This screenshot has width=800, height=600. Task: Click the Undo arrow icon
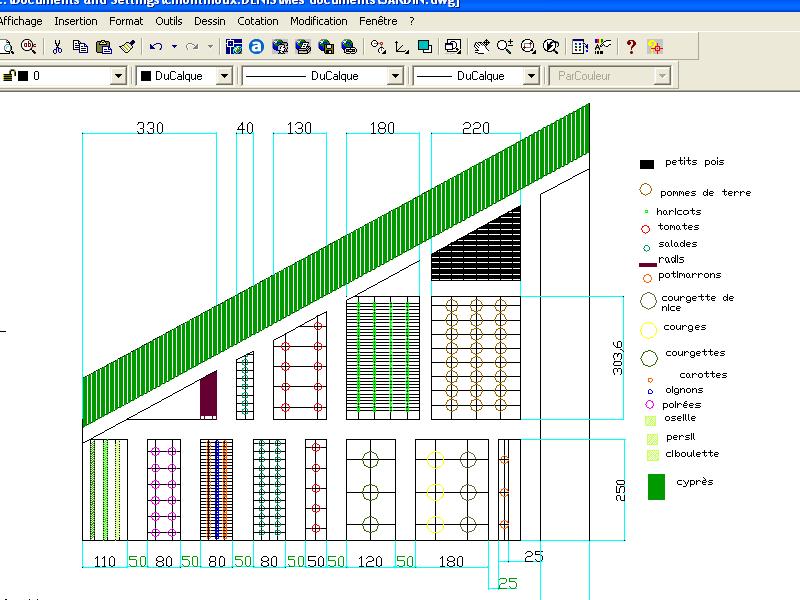tap(156, 46)
